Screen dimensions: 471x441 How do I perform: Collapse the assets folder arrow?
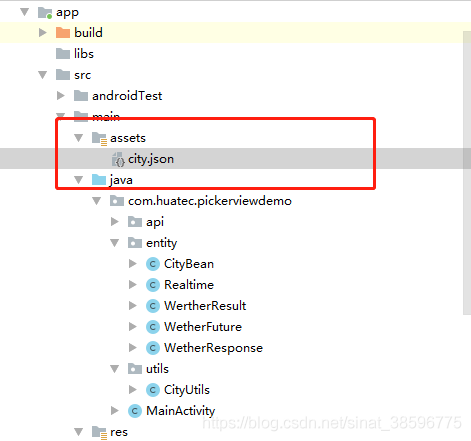[78, 138]
